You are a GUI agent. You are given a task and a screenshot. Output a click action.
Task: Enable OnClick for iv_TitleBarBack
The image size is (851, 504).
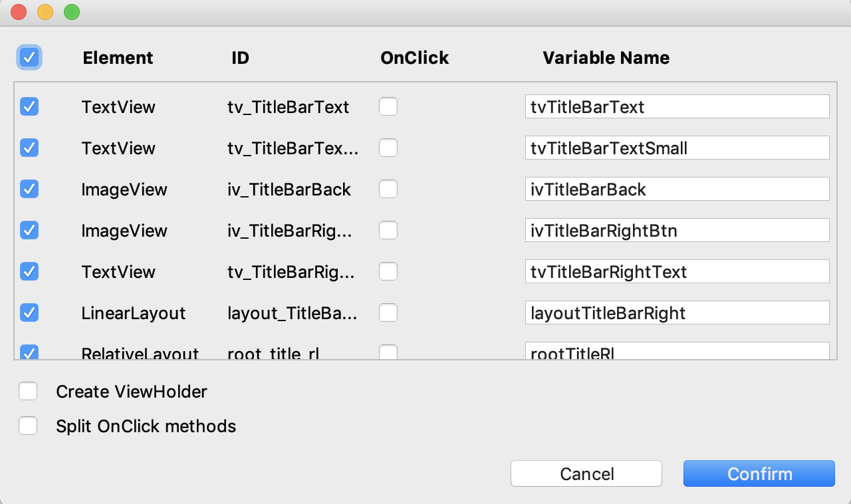(388, 189)
